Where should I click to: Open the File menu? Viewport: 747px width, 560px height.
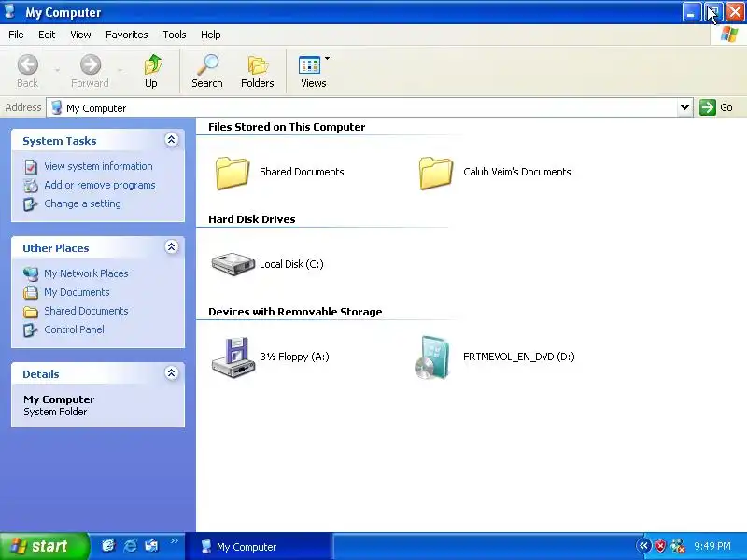pyautogui.click(x=16, y=35)
